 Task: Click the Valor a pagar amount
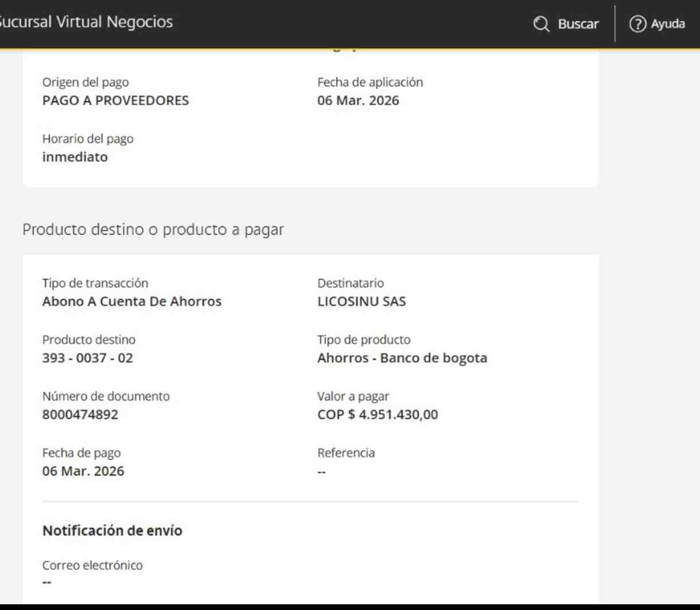coord(378,414)
